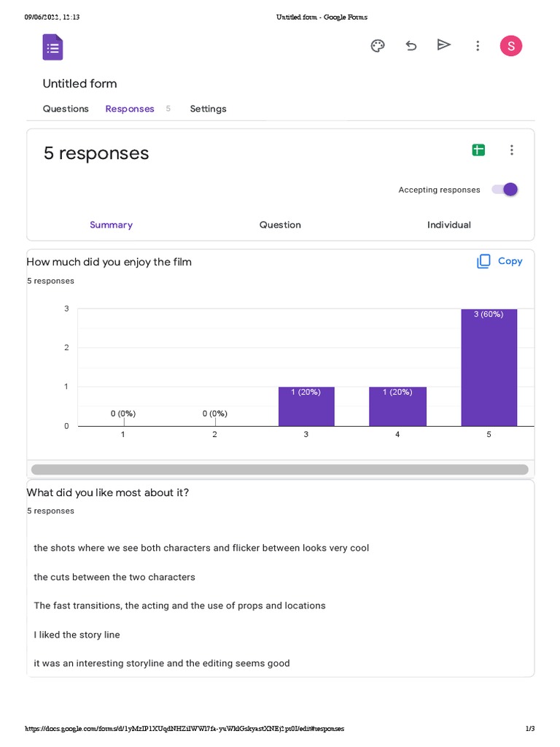Select the Responses tab

pyautogui.click(x=130, y=109)
